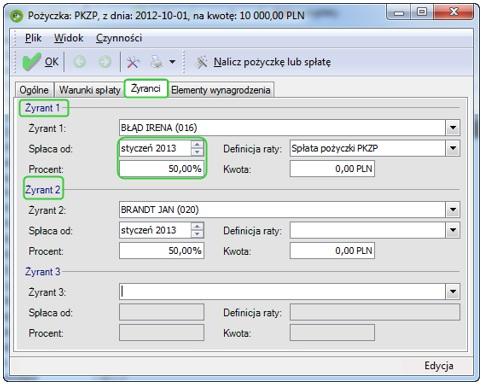Increase Żyrant 1 Spłaca od month
The height and width of the screenshot is (386, 485).
(197, 144)
